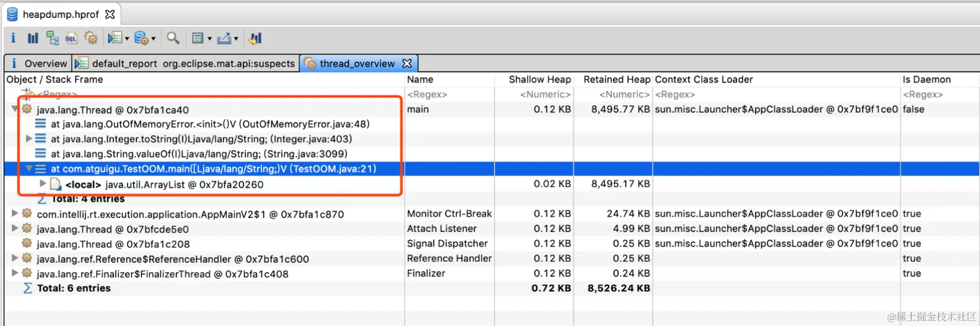
Task: Click the calculate retained size icon
Action: tap(197, 38)
